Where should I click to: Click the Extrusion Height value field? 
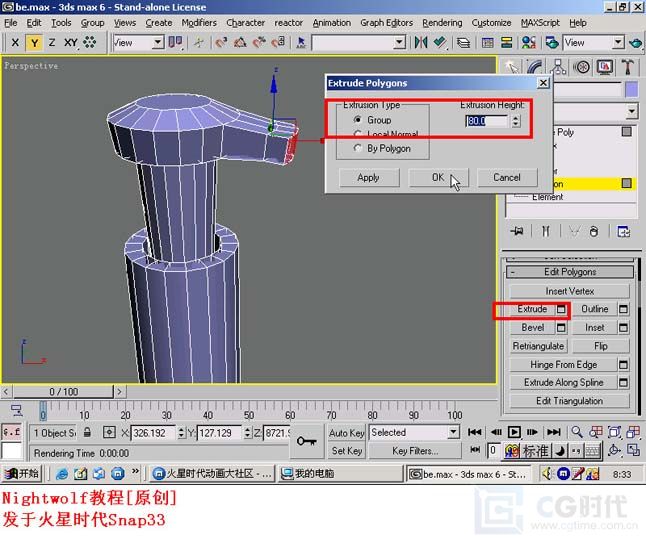click(487, 121)
